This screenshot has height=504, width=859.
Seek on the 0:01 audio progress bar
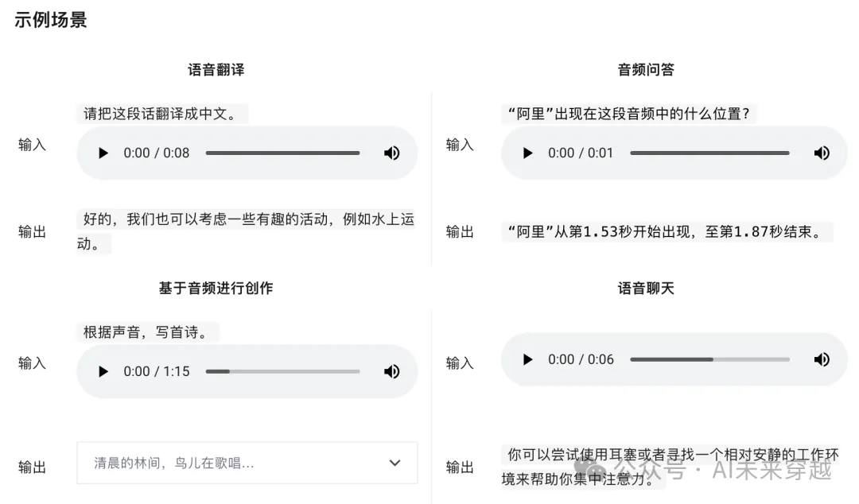(710, 153)
